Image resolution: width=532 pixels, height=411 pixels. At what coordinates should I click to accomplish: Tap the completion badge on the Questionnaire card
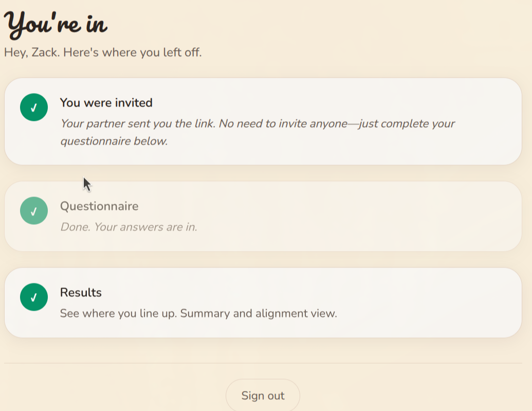33,210
